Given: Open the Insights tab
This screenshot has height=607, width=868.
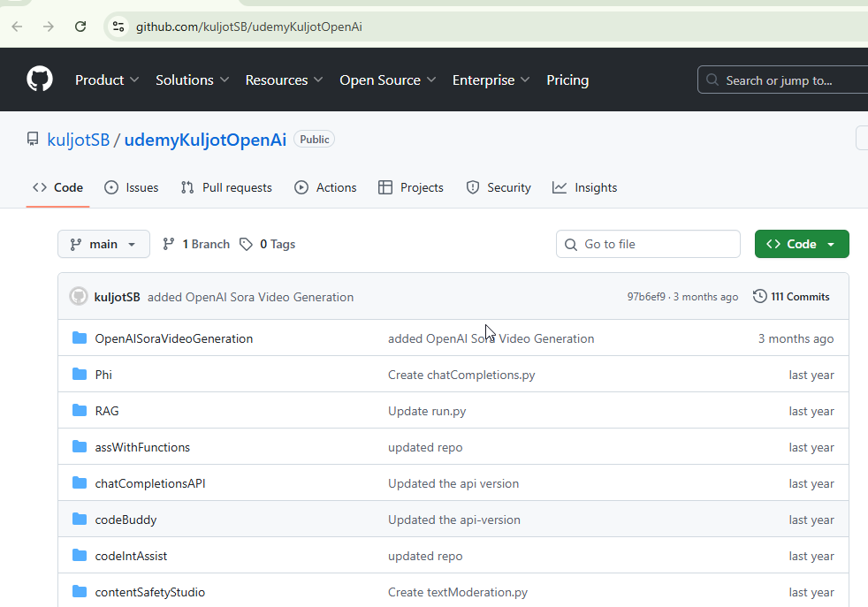Looking at the screenshot, I should (x=584, y=187).
